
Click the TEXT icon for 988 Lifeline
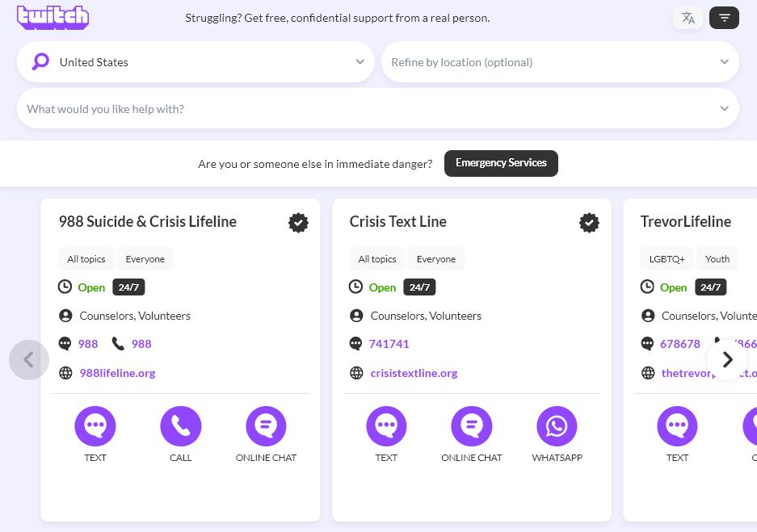pyautogui.click(x=95, y=425)
